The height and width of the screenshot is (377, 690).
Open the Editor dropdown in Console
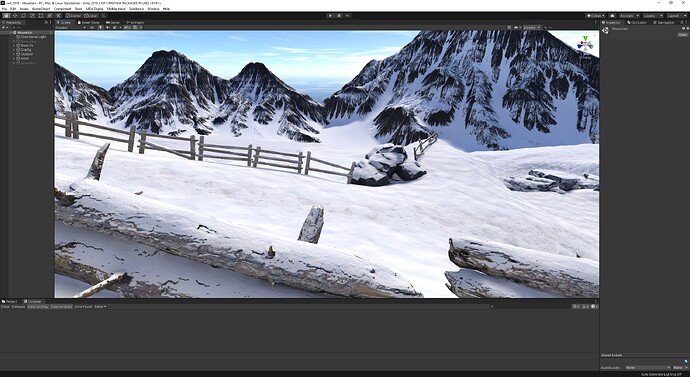click(x=100, y=306)
